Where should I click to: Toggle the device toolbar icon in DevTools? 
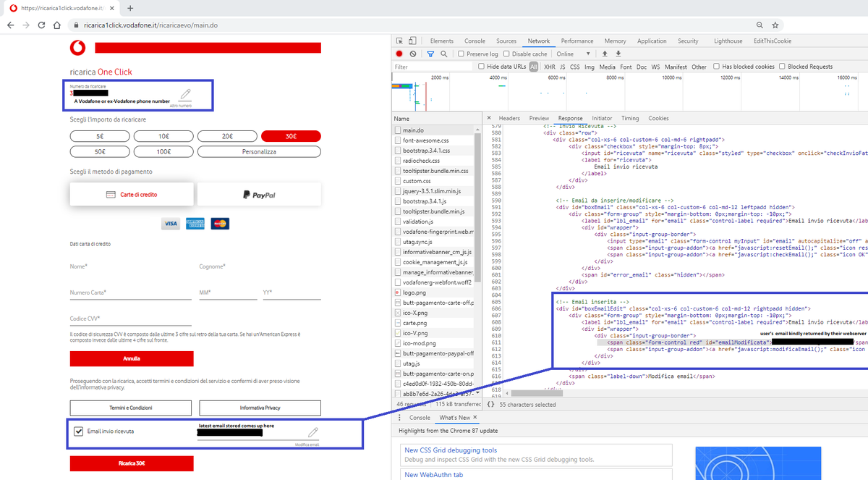(x=412, y=41)
